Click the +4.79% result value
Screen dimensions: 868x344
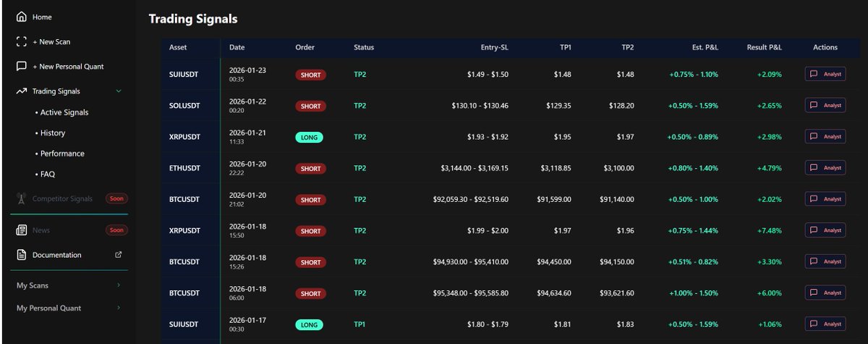[770, 168]
